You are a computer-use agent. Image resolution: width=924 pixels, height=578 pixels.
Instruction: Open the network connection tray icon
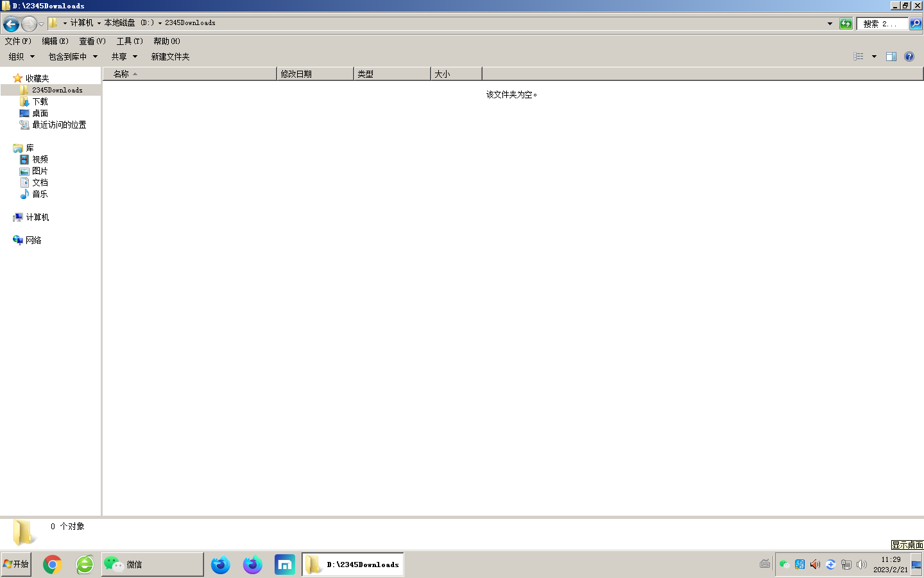[846, 565]
